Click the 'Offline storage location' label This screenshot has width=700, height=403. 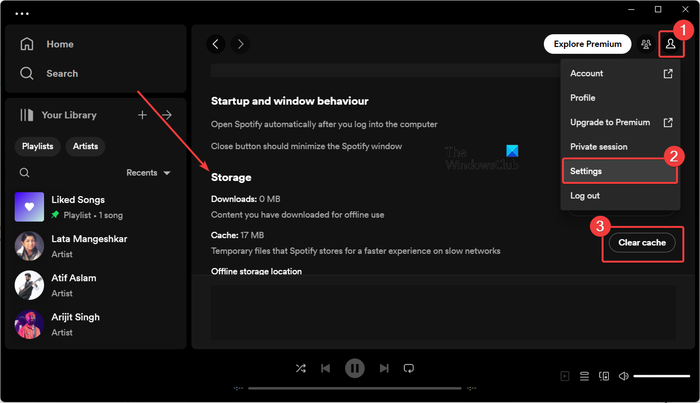[256, 271]
